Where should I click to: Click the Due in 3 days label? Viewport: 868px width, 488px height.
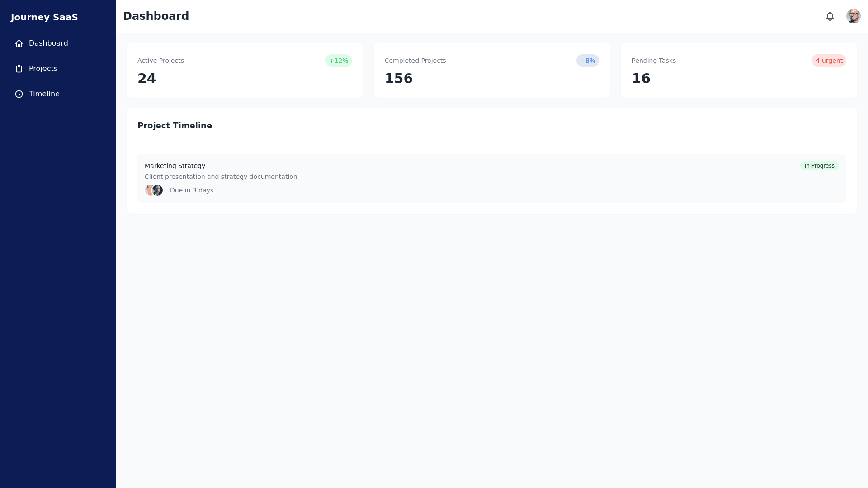(191, 190)
